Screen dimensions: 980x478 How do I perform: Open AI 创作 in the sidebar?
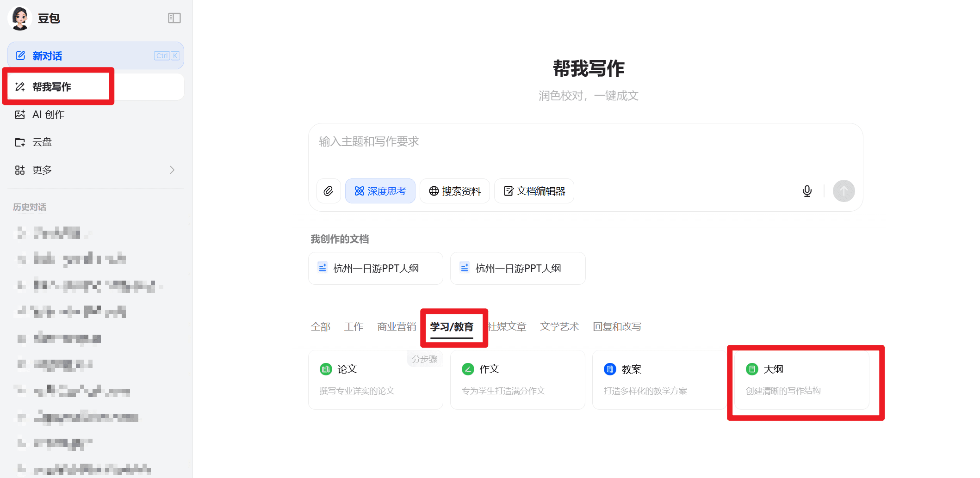click(x=48, y=115)
